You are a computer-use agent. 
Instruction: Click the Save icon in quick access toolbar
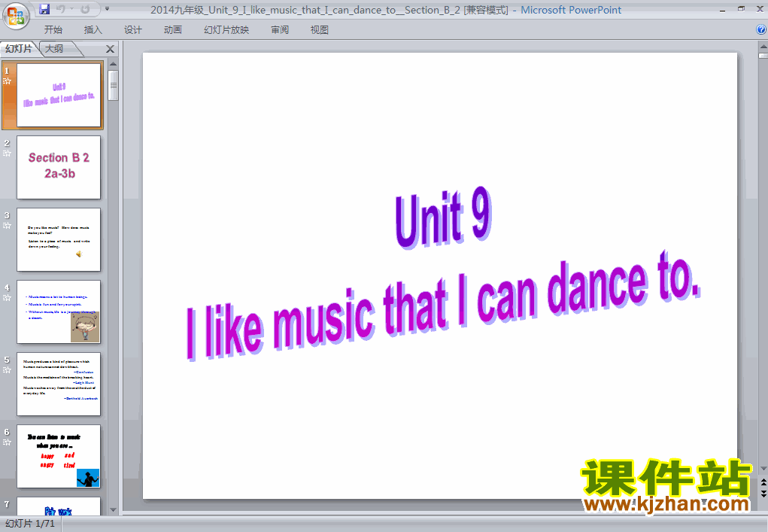pyautogui.click(x=44, y=9)
